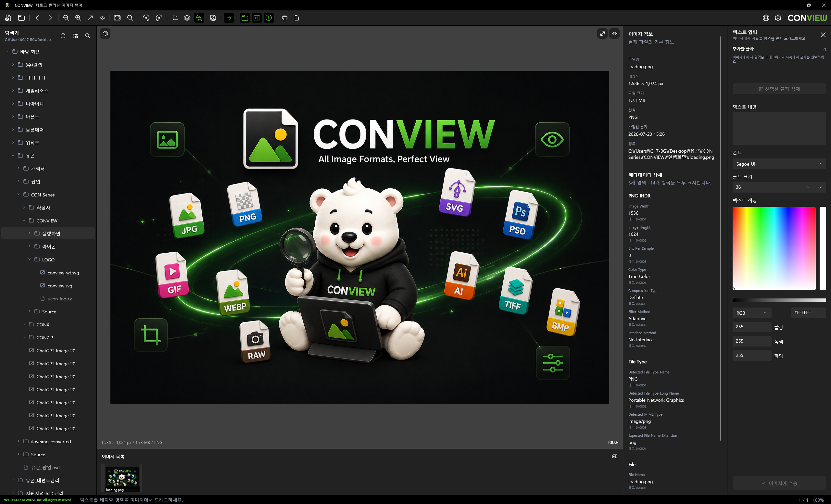831x504 pixels.
Task: Click the 텍스트 내용 text area
Action: pyautogui.click(x=779, y=129)
